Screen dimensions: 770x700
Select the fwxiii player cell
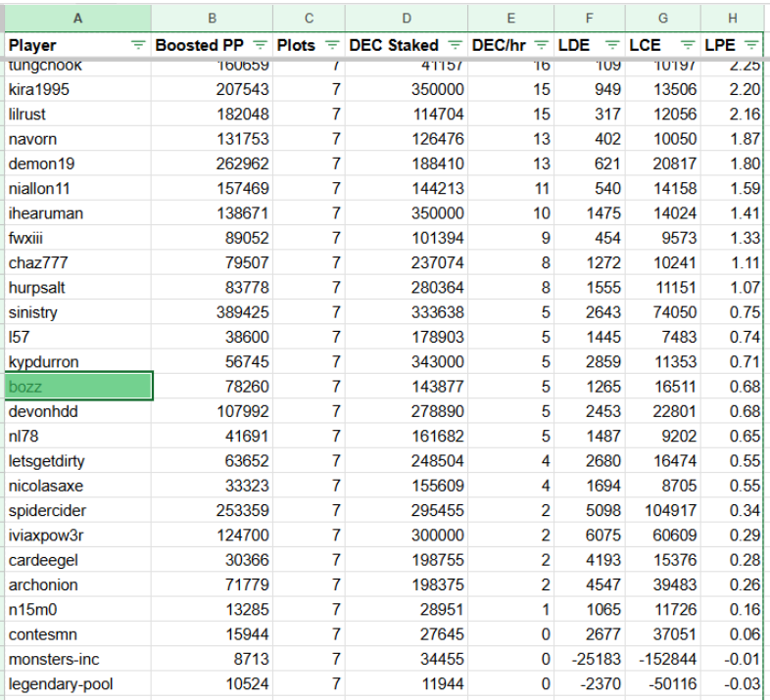coord(77,238)
